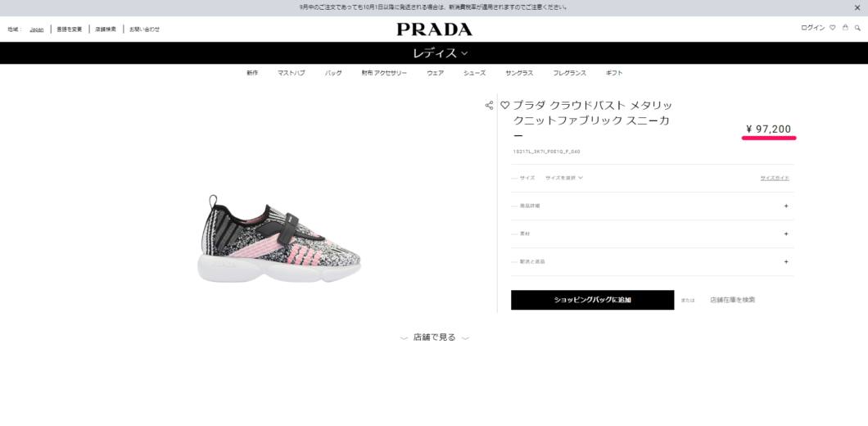Expand the 素材 section plus sign

[785, 233]
